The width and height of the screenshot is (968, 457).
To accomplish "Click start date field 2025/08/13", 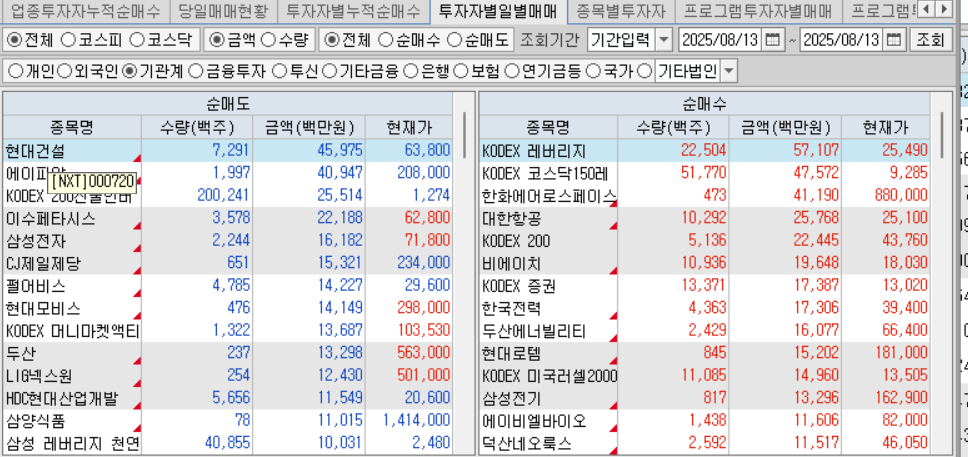I will (720, 40).
